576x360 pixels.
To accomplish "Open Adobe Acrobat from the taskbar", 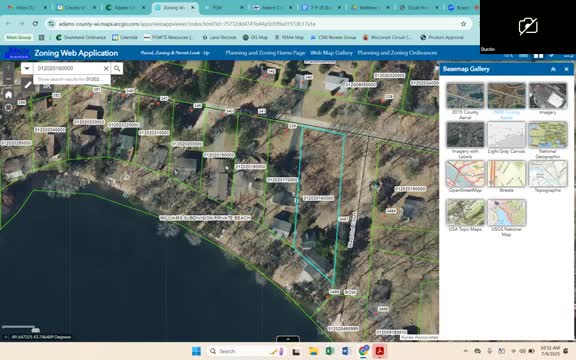I will pyautogui.click(x=379, y=351).
